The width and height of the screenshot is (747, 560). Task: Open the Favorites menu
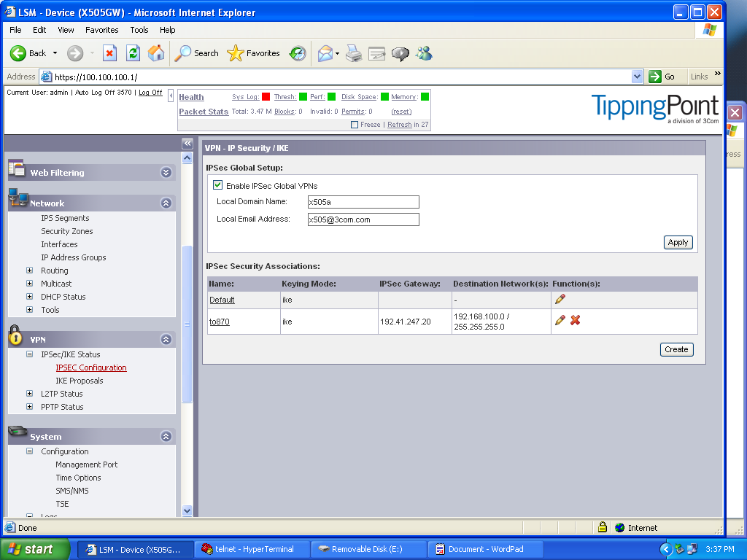[x=101, y=30]
